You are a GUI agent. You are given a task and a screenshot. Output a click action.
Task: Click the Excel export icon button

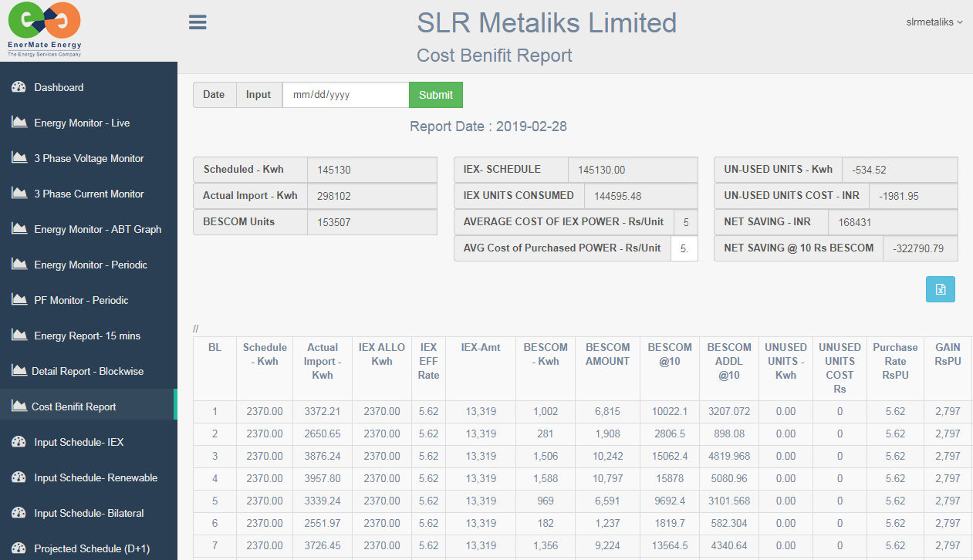(941, 289)
